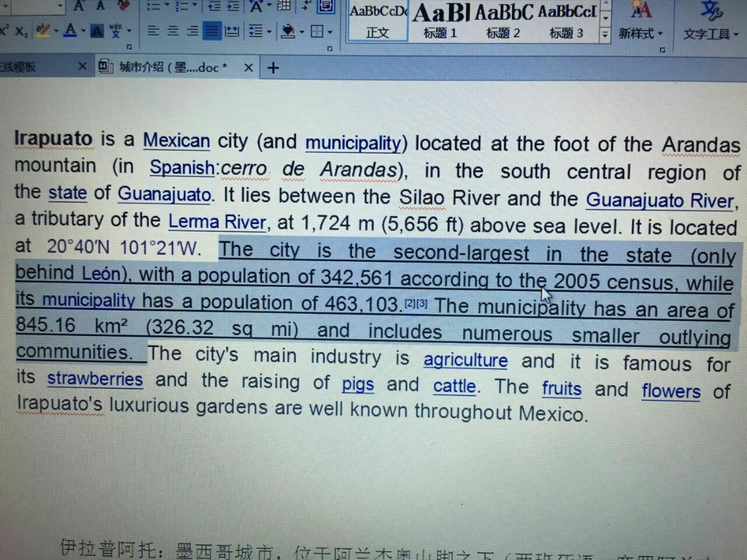
Task: Open the pigs hyperlink
Action: pos(358,384)
